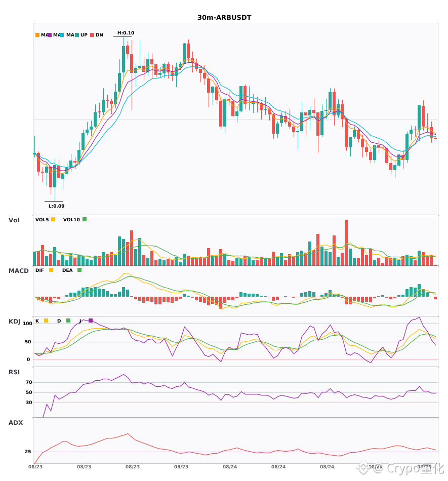The height and width of the screenshot is (481, 448).
Task: Click the L:0.09 low price label
Action: [x=56, y=206]
